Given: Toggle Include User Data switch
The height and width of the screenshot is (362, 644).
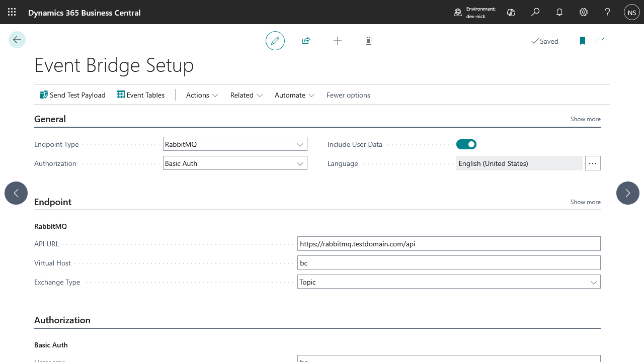Looking at the screenshot, I should 466,144.
